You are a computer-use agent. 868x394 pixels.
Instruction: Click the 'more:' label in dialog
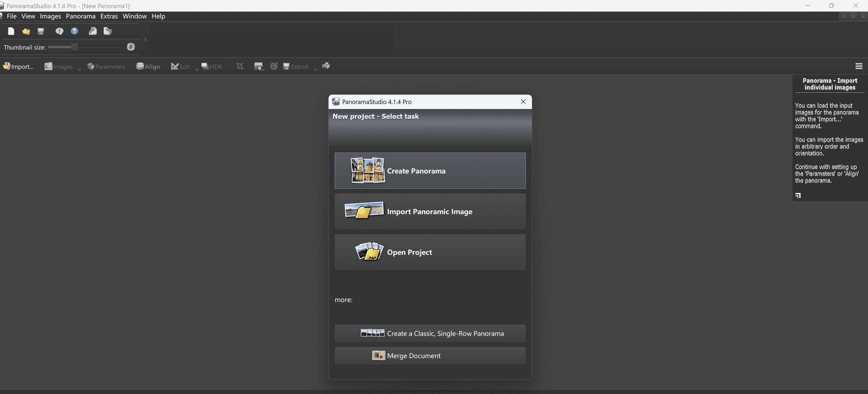click(x=343, y=300)
